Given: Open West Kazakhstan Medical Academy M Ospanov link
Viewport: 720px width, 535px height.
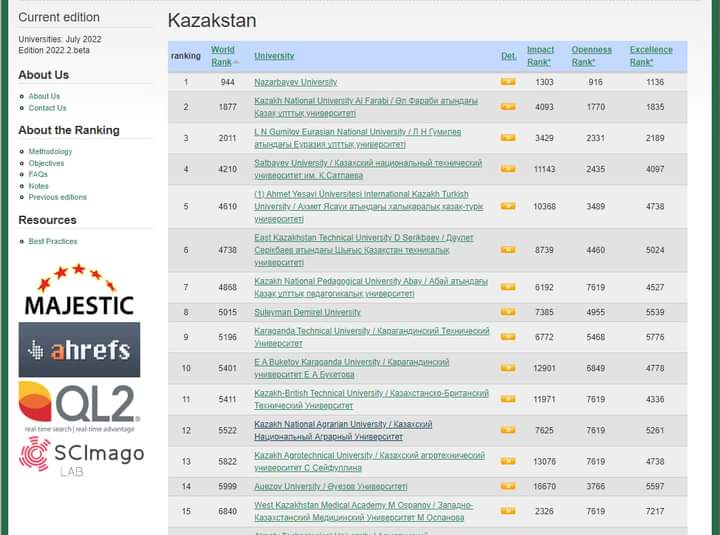Looking at the screenshot, I should pyautogui.click(x=364, y=511).
